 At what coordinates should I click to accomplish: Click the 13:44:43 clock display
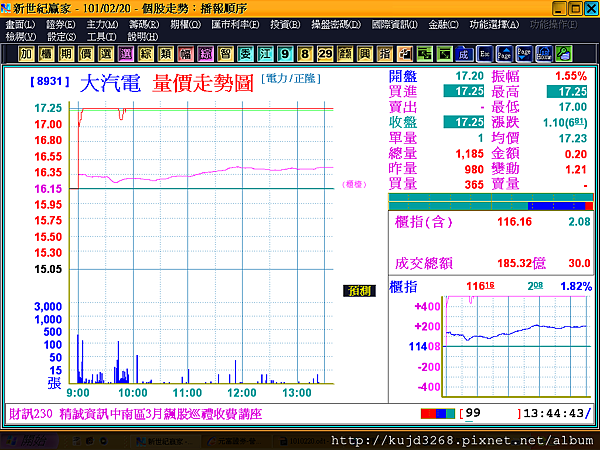point(554,413)
